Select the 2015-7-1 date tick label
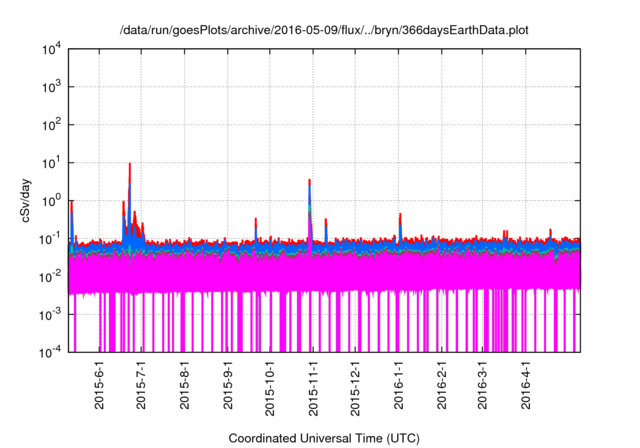Screen dimensions: 640x448 (x=142, y=386)
